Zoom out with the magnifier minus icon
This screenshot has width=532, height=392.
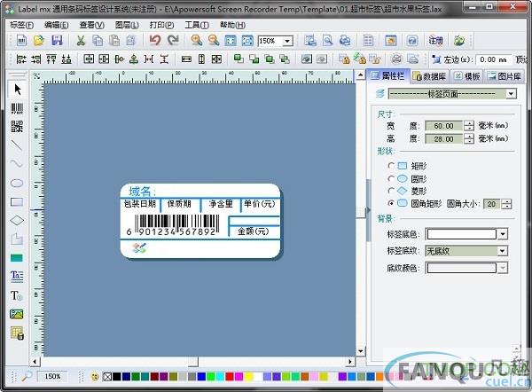(x=214, y=41)
